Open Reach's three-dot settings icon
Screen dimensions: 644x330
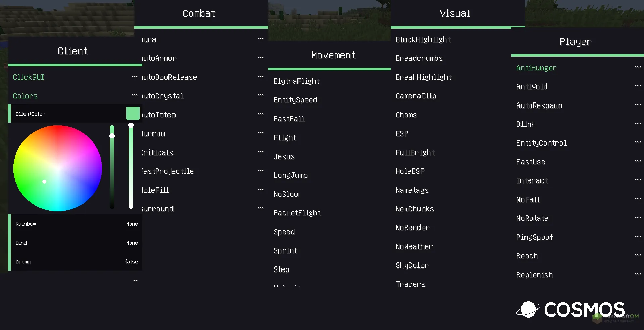pyautogui.click(x=638, y=255)
